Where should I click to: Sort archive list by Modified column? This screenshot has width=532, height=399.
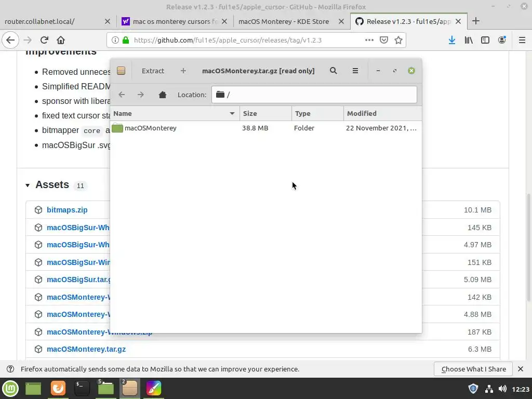[383, 113]
